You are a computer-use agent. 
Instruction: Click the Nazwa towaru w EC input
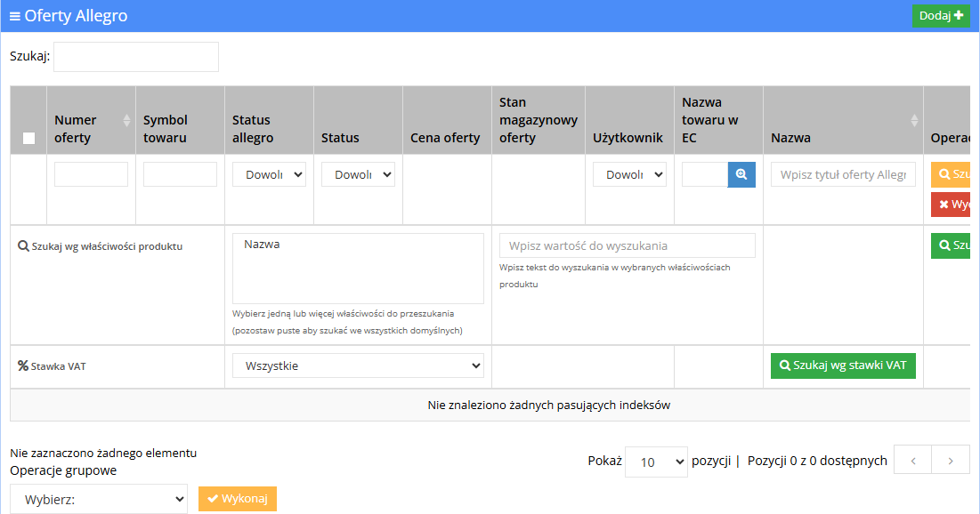(705, 174)
